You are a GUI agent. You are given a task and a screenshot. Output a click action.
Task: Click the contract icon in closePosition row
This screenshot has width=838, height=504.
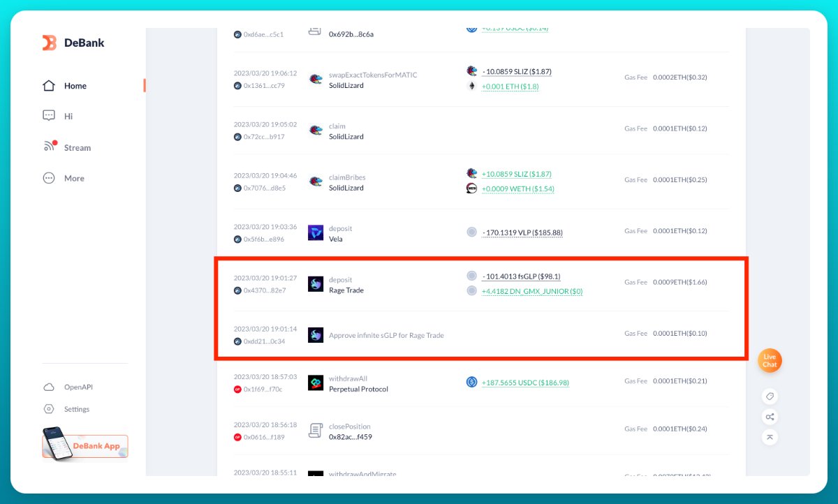coord(316,431)
